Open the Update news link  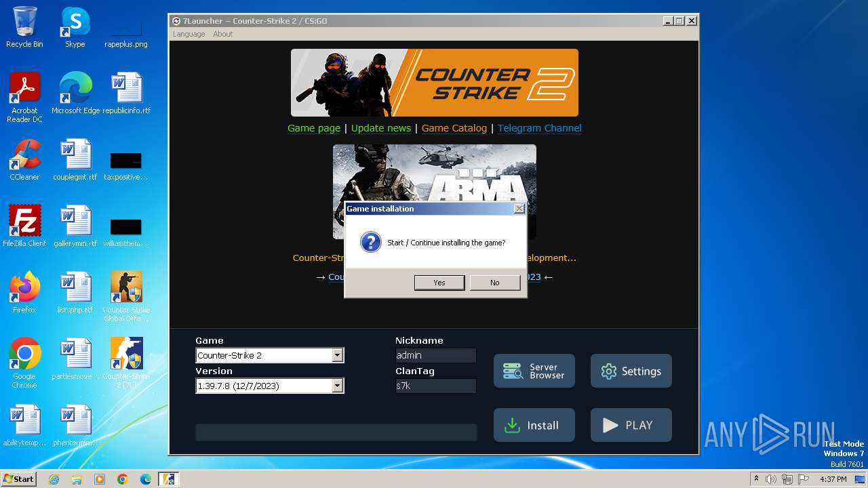(x=381, y=128)
